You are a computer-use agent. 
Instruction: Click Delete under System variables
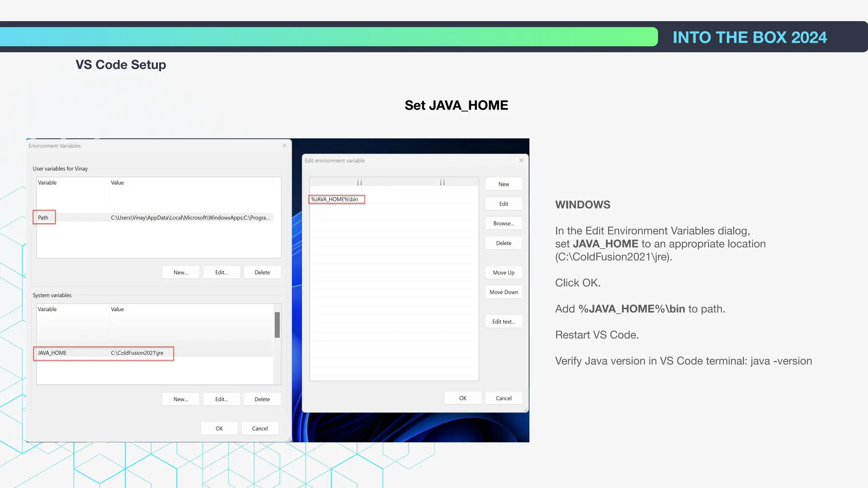(262, 399)
